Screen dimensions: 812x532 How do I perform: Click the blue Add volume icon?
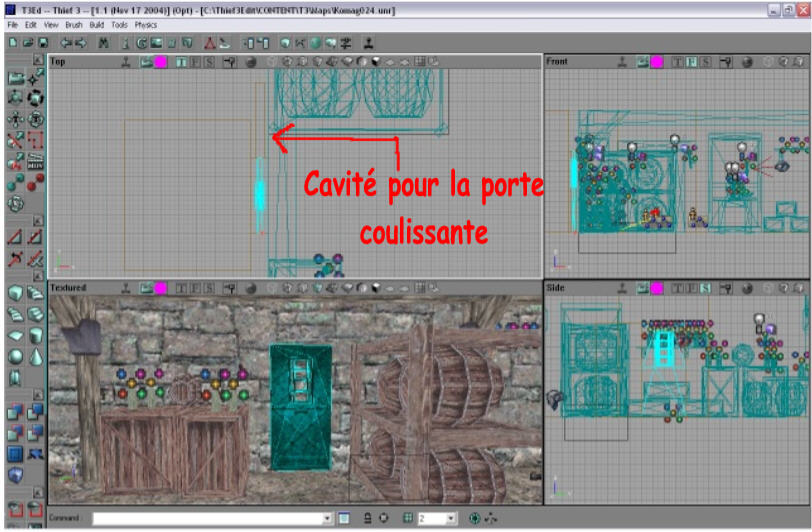pos(16,476)
